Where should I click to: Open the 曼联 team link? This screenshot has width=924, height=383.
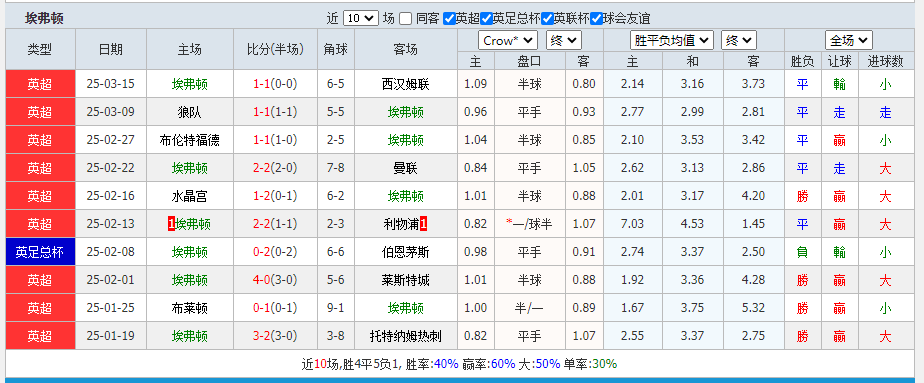point(405,169)
